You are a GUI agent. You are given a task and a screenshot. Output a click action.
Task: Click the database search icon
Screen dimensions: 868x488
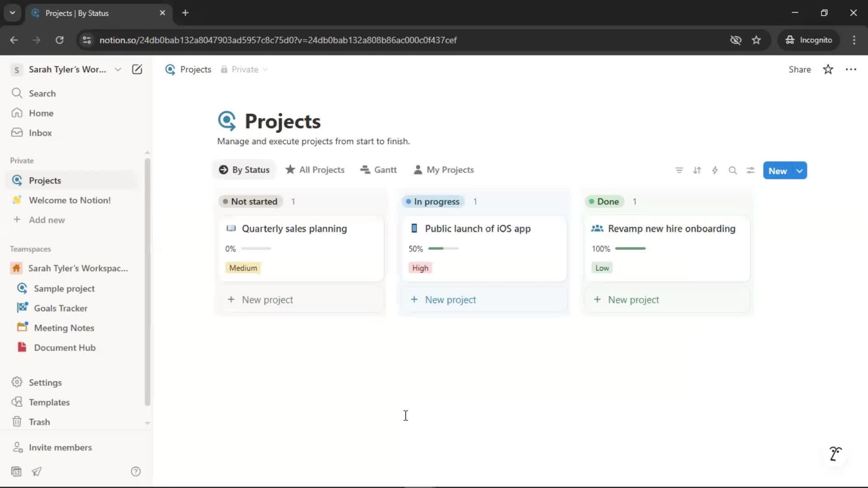pos(733,170)
